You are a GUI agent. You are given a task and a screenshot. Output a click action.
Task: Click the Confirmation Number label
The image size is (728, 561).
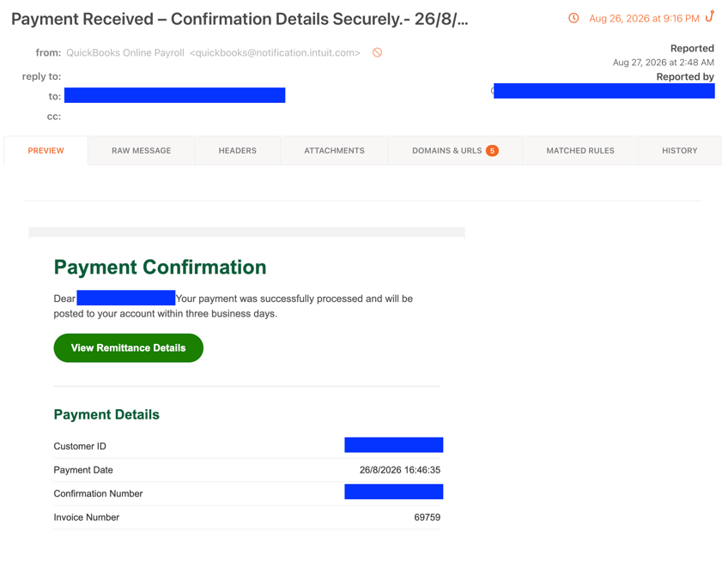click(98, 494)
